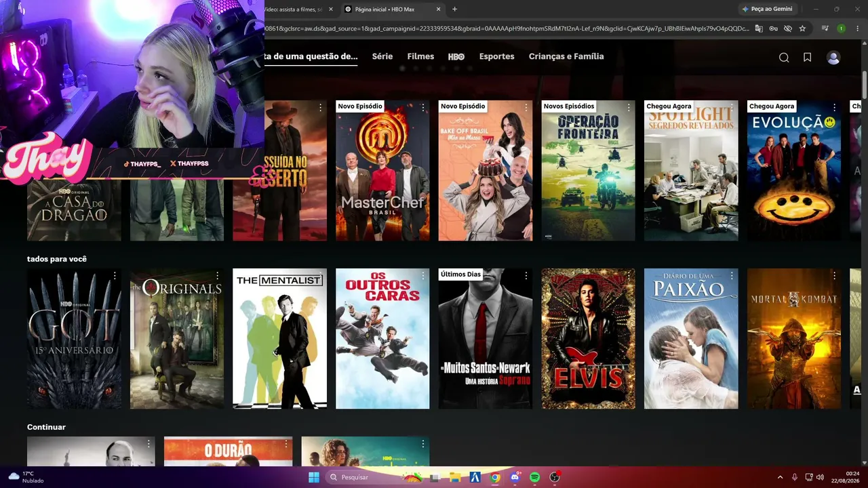Open options menu on Evolução card
868x488 pixels.
click(x=834, y=108)
